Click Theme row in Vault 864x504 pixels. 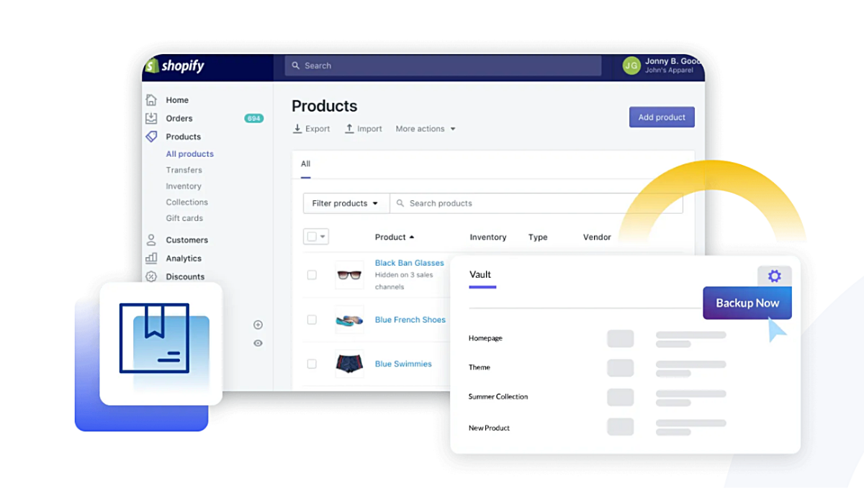598,367
